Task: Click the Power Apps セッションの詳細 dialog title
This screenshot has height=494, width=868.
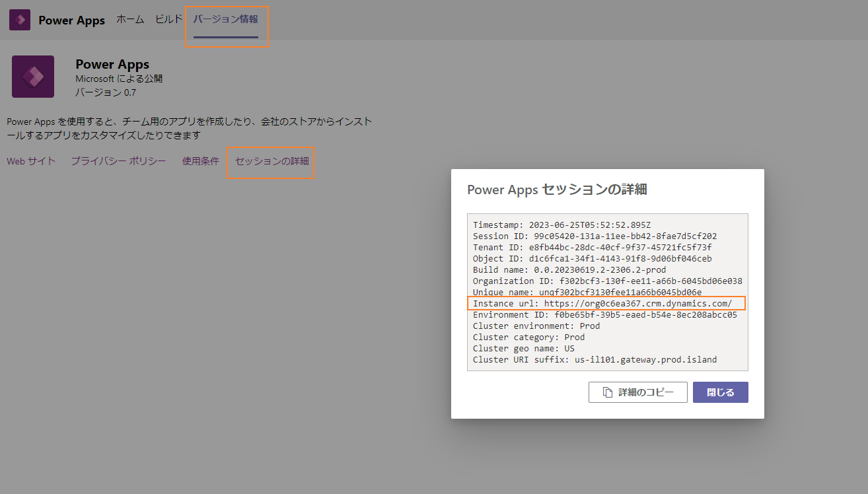Action: pyautogui.click(x=557, y=190)
